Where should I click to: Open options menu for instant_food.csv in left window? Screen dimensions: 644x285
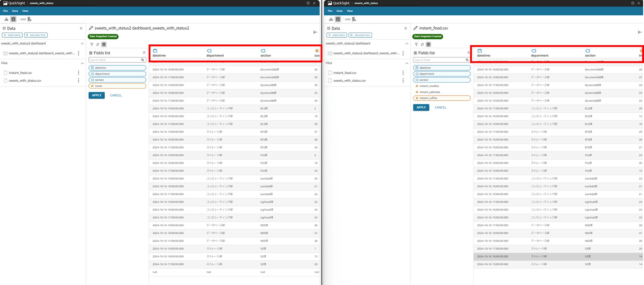point(78,73)
